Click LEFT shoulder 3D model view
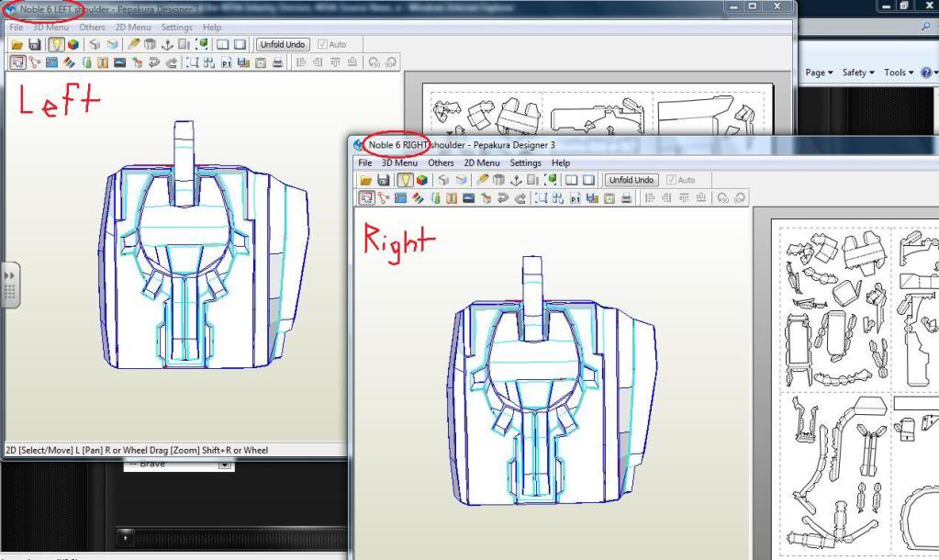Image resolution: width=939 pixels, height=560 pixels. pos(204,258)
